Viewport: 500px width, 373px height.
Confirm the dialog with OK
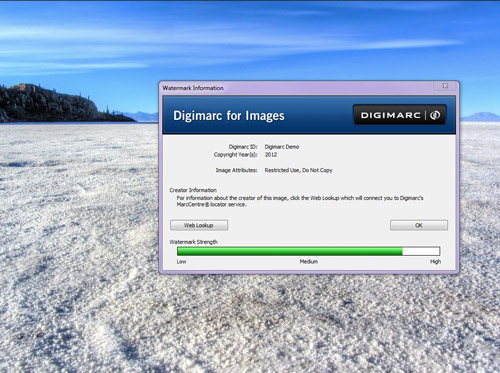point(419,225)
